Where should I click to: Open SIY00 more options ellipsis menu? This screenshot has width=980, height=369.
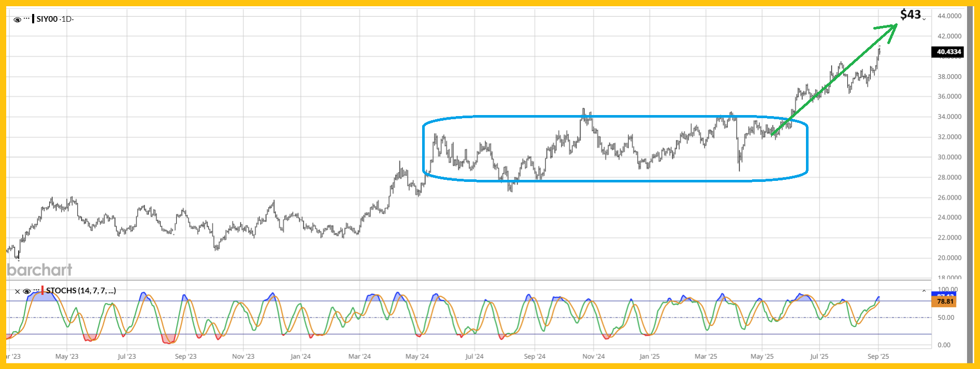click(26, 19)
